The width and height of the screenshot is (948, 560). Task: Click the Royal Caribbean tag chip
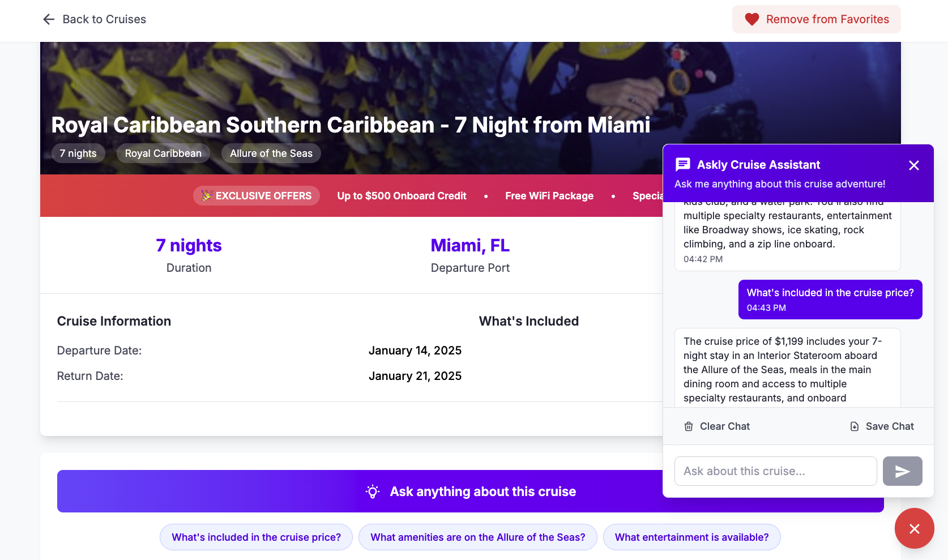tap(163, 153)
